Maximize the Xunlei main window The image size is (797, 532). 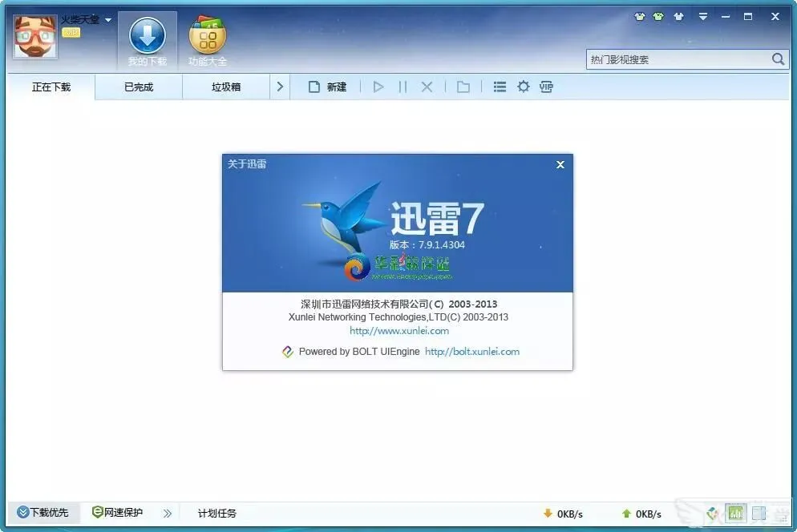[x=748, y=17]
